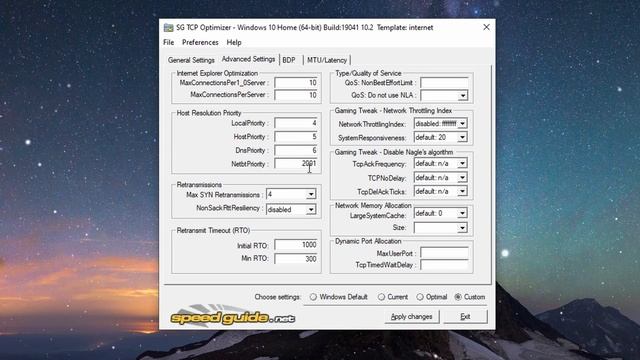Viewport: 640px width, 360px height.
Task: Click the MaxUserPort input field
Action: pyautogui.click(x=444, y=253)
